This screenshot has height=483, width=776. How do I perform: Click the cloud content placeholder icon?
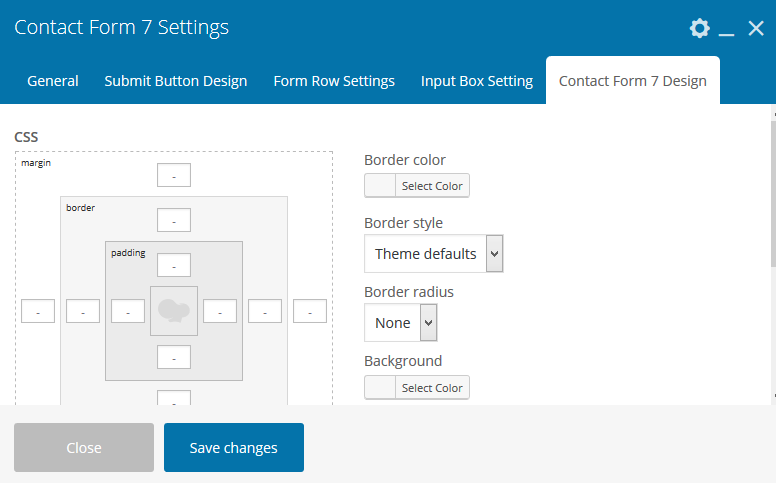point(174,311)
